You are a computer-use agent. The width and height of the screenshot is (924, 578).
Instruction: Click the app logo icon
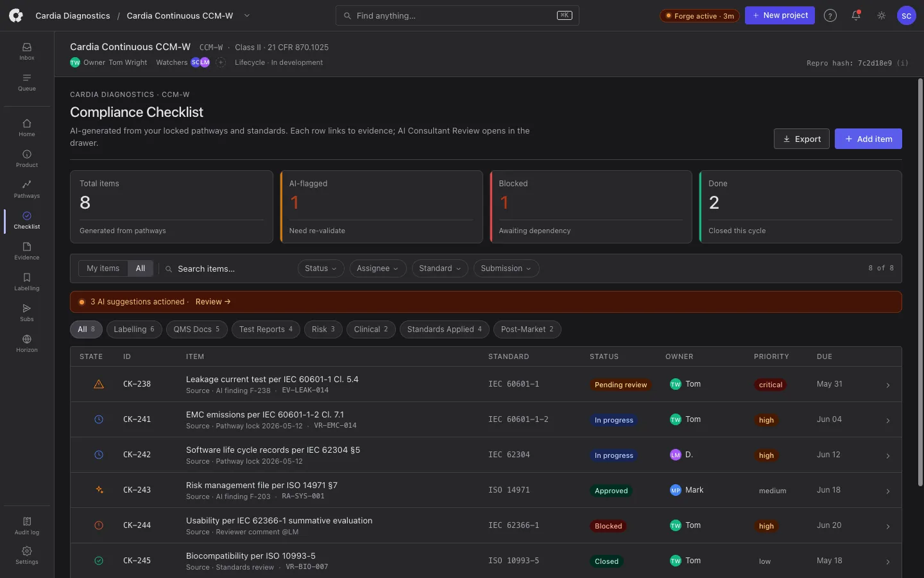(15, 15)
